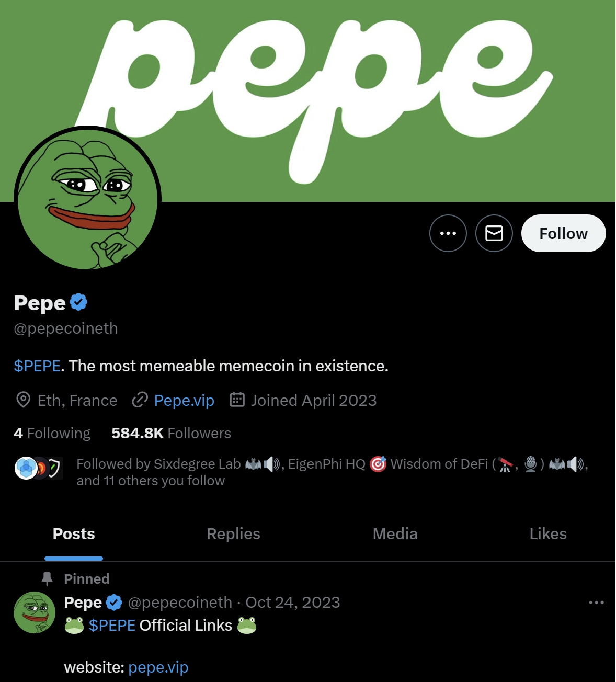
Task: Click the small Pepe avatar on pinned post
Action: click(35, 612)
